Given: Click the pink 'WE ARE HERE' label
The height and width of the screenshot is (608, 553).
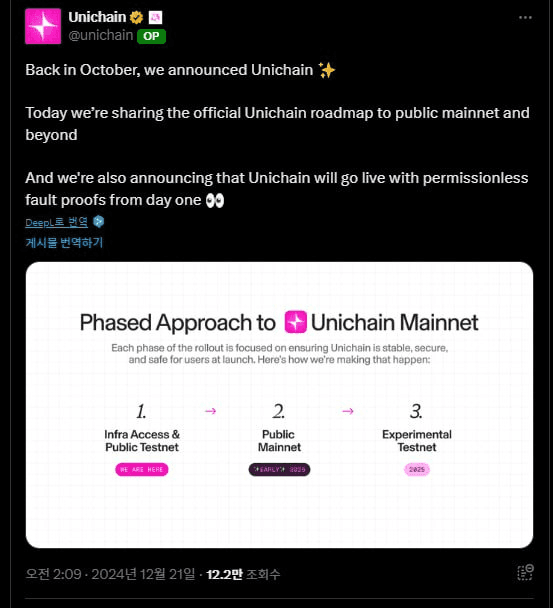Looking at the screenshot, I should click(x=142, y=470).
